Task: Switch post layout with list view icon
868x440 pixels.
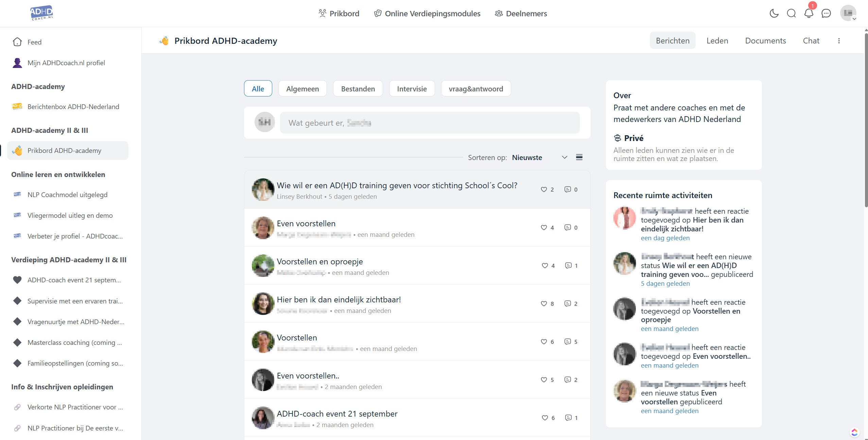Action: coord(579,157)
